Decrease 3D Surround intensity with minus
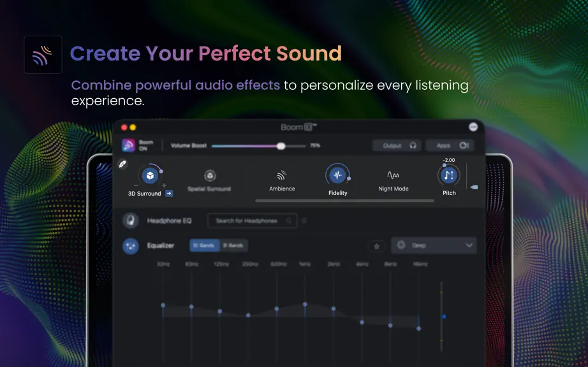This screenshot has height=367, width=588. (136, 185)
